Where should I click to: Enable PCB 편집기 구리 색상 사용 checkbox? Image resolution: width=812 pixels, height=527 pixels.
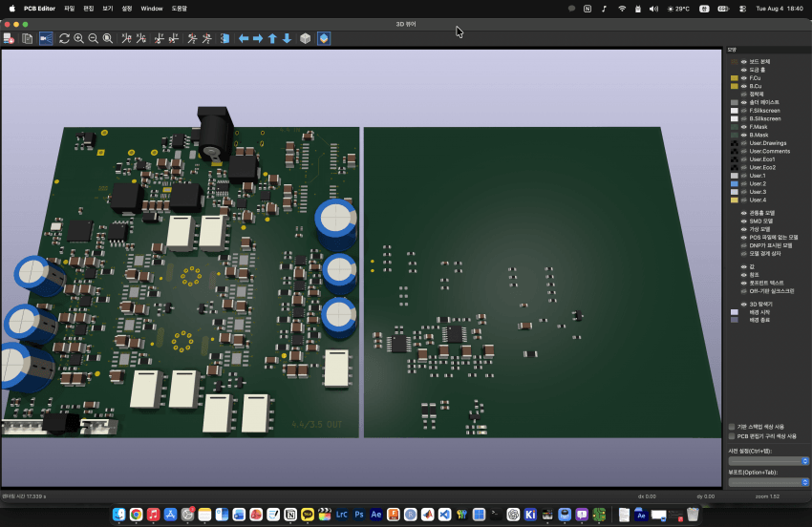pyautogui.click(x=732, y=436)
